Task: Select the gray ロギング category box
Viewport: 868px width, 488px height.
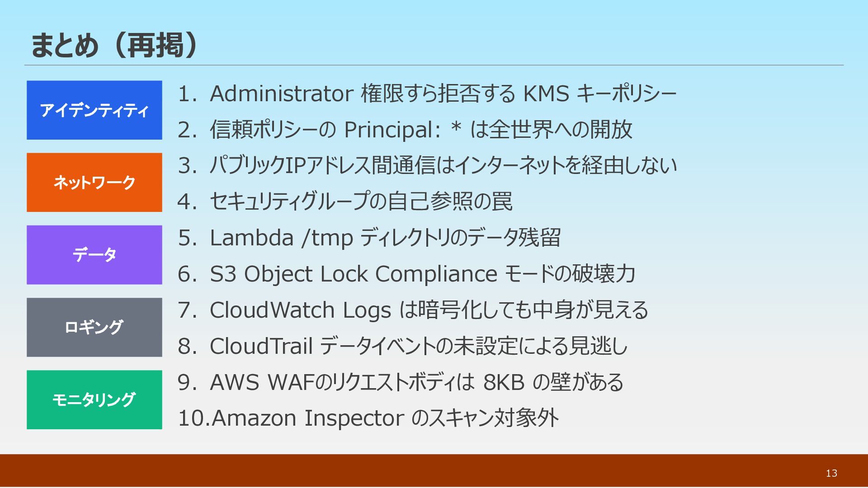Action: pos(94,327)
